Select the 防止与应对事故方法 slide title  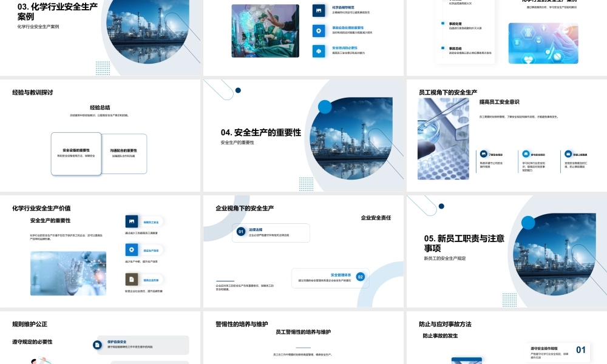click(445, 324)
